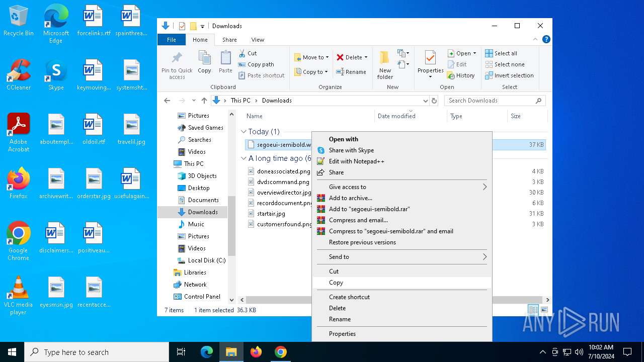Image resolution: width=644 pixels, height=362 pixels.
Task: Open the Windows Start menu
Action: tap(12, 352)
